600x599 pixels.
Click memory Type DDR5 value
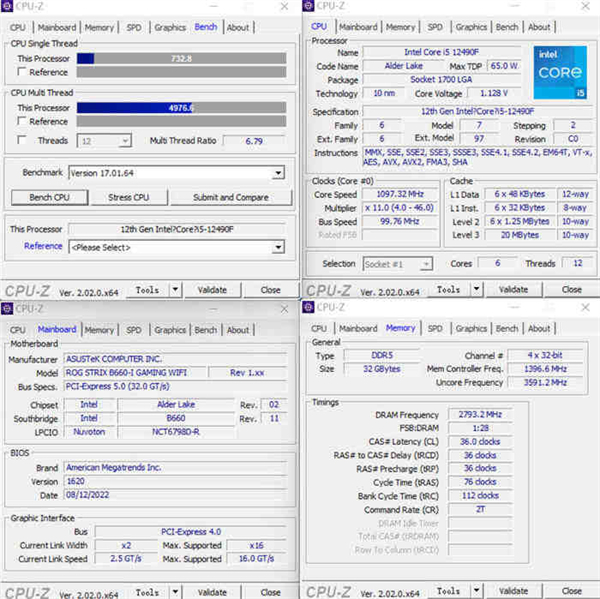point(382,355)
